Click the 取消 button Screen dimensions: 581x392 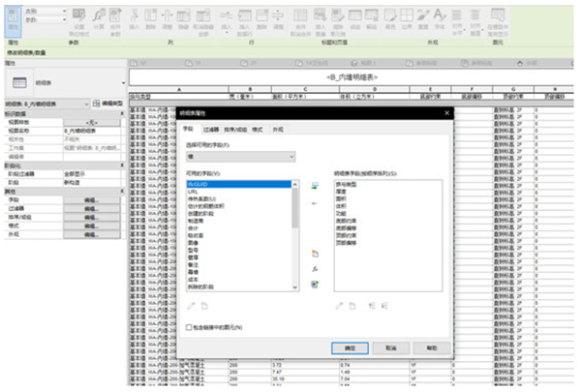pyautogui.click(x=389, y=347)
